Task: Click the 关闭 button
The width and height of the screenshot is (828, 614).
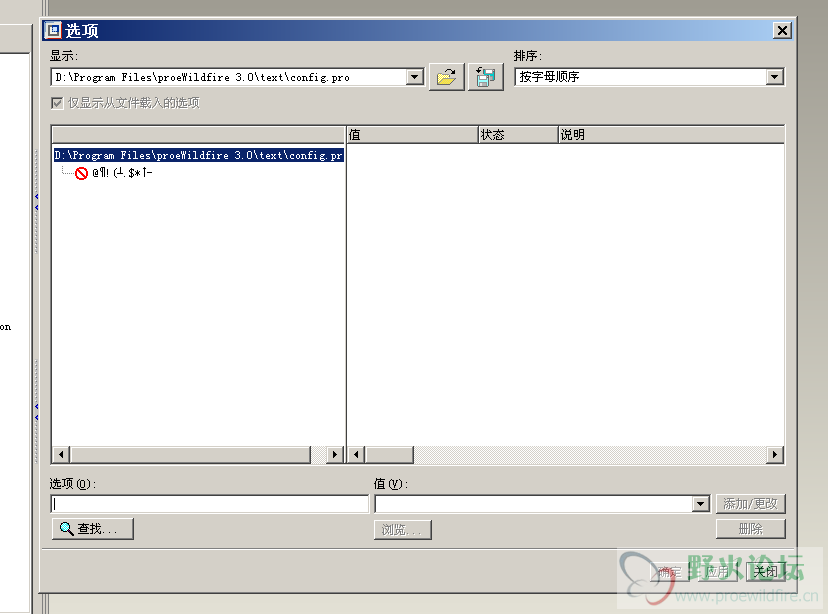Action: [765, 571]
